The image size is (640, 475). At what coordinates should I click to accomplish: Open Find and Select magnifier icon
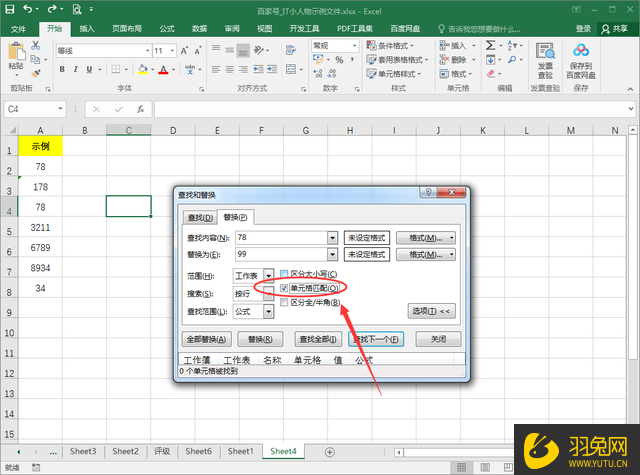tap(512, 60)
